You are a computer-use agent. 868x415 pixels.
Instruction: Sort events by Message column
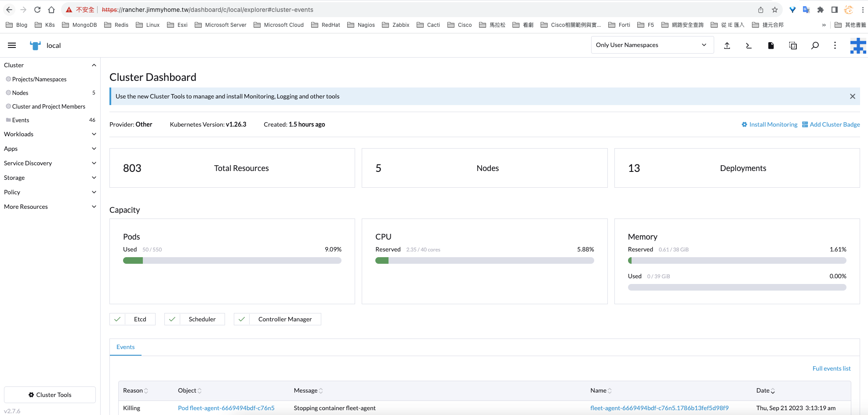click(309, 390)
